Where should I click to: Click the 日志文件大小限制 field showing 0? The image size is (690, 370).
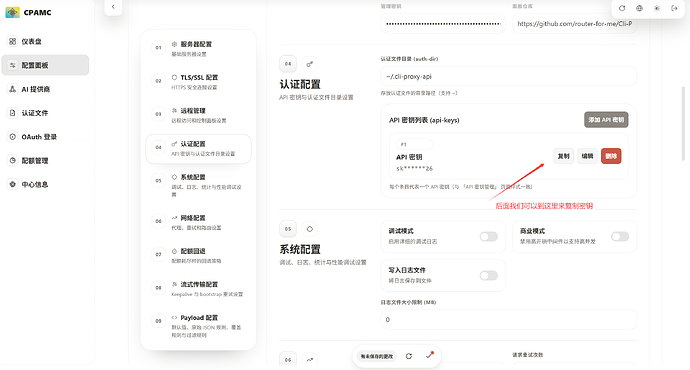[508, 319]
